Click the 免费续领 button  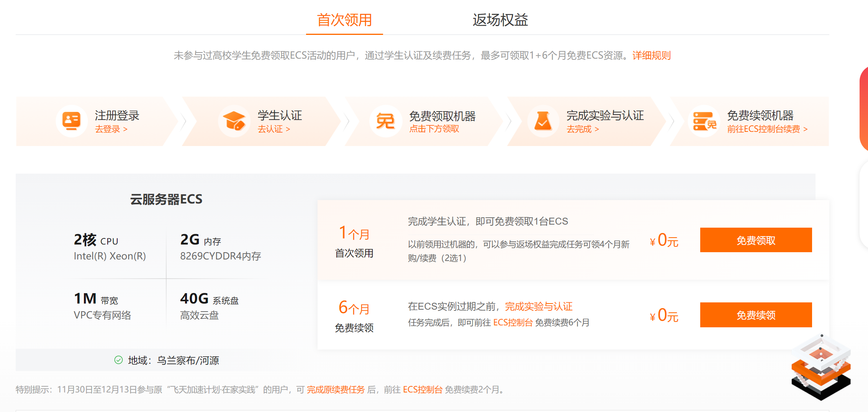[756, 315]
